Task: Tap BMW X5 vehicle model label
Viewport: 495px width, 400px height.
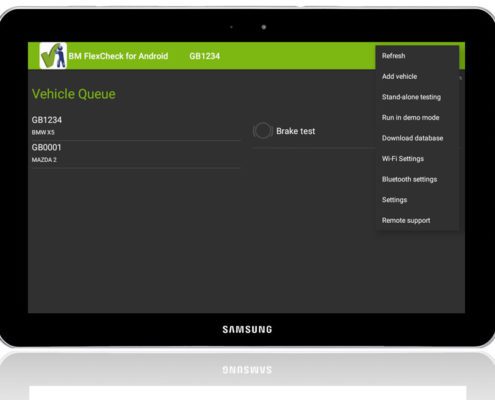Action: point(43,133)
